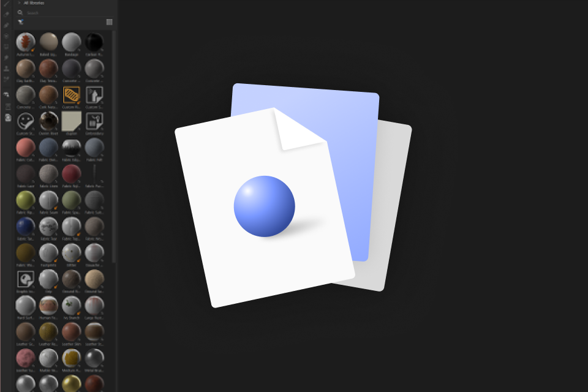Select the Glitter sphere with gold specks
588x392 pixels.
(71, 252)
